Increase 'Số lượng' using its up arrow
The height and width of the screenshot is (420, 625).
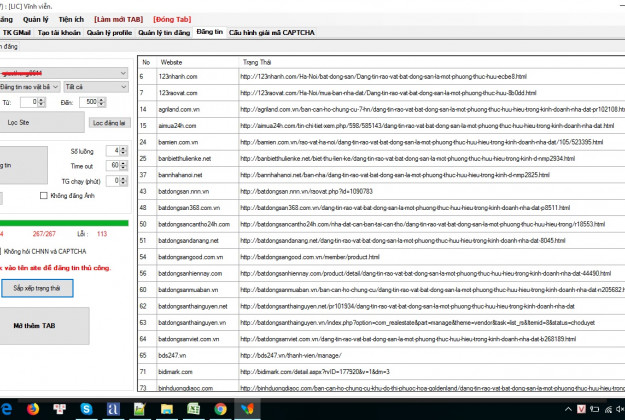[123, 149]
